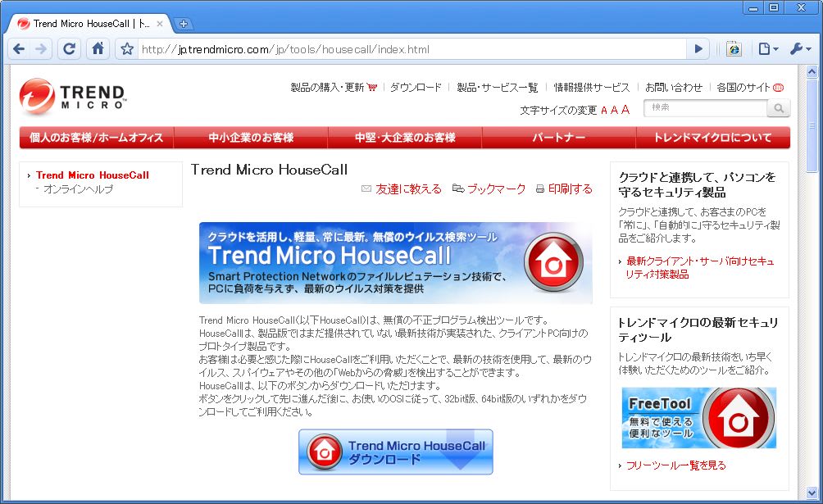This screenshot has width=823, height=504.
Task: Open the wrench tools menu dropdown
Action: pos(799,49)
